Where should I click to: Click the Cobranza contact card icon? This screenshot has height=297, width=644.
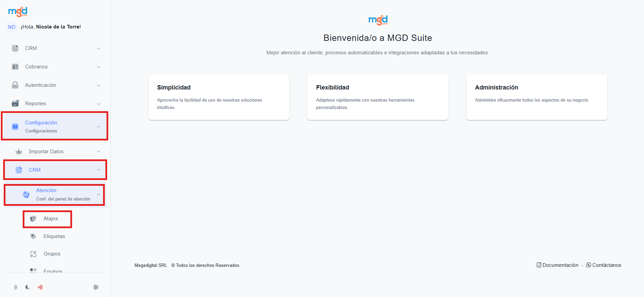pos(15,67)
